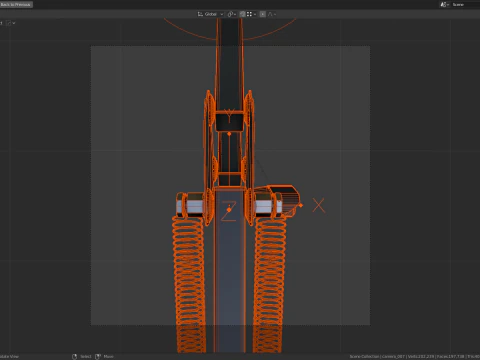Open the scene browse icon dropdown
This screenshot has height=360, width=480.
click(445, 4)
